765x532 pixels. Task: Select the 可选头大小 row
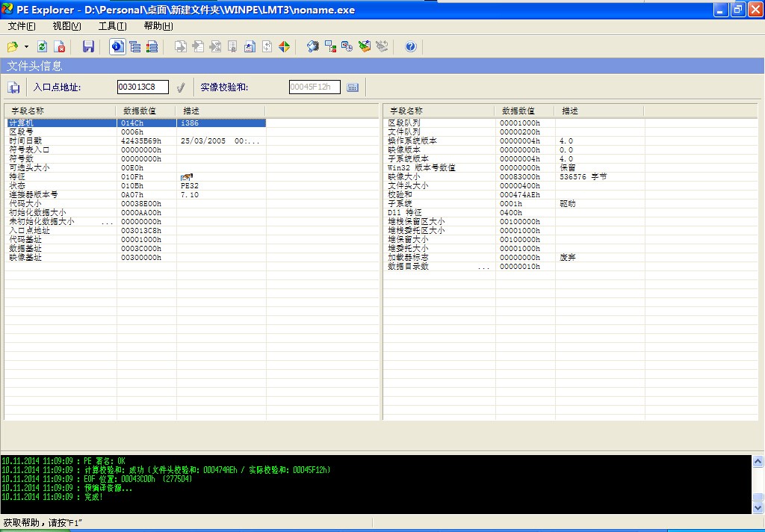pyautogui.click(x=136, y=168)
